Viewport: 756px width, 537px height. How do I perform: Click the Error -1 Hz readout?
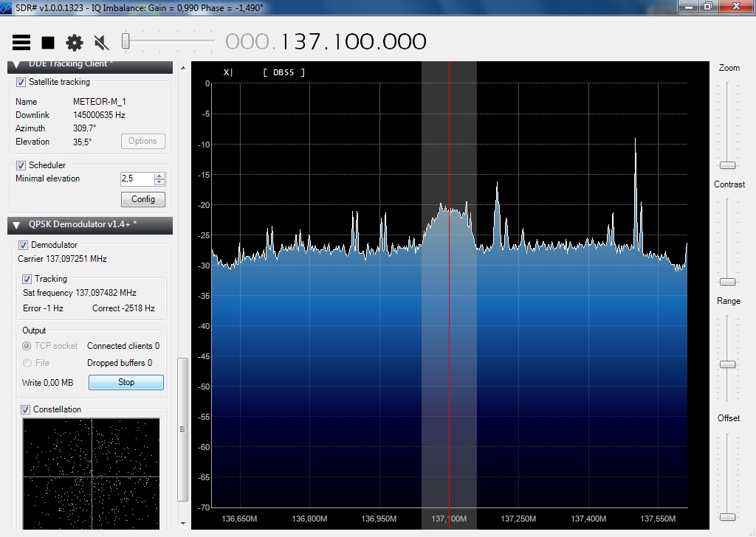pos(43,309)
